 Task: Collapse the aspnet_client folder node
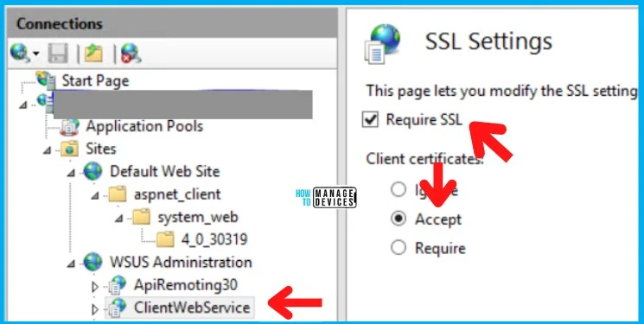[95, 196]
